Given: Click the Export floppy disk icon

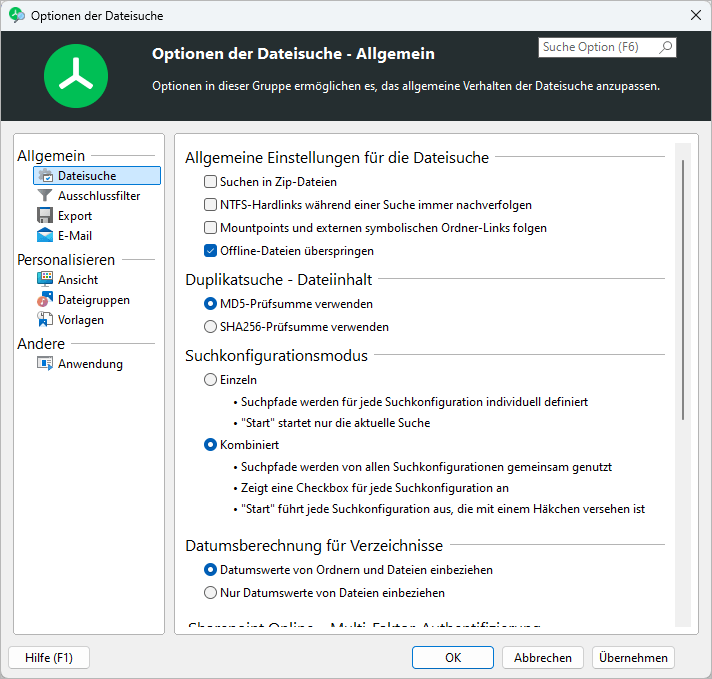Looking at the screenshot, I should click(x=45, y=216).
